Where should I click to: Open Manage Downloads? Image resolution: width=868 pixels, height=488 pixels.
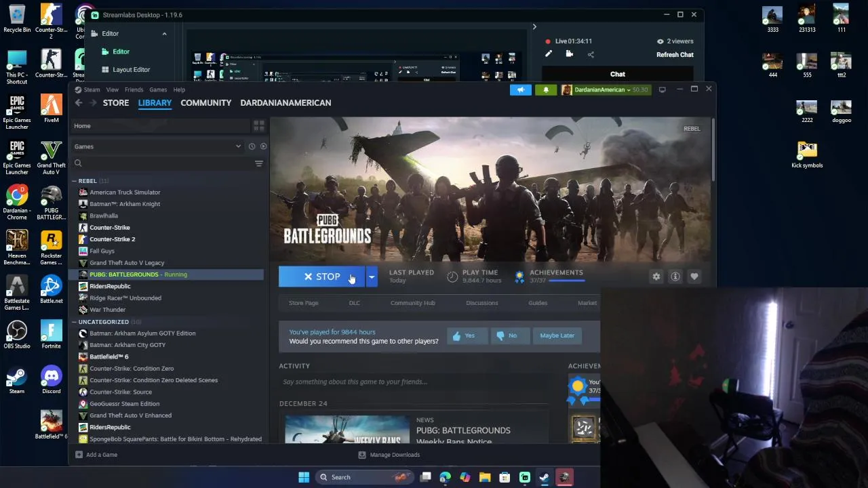click(389, 455)
